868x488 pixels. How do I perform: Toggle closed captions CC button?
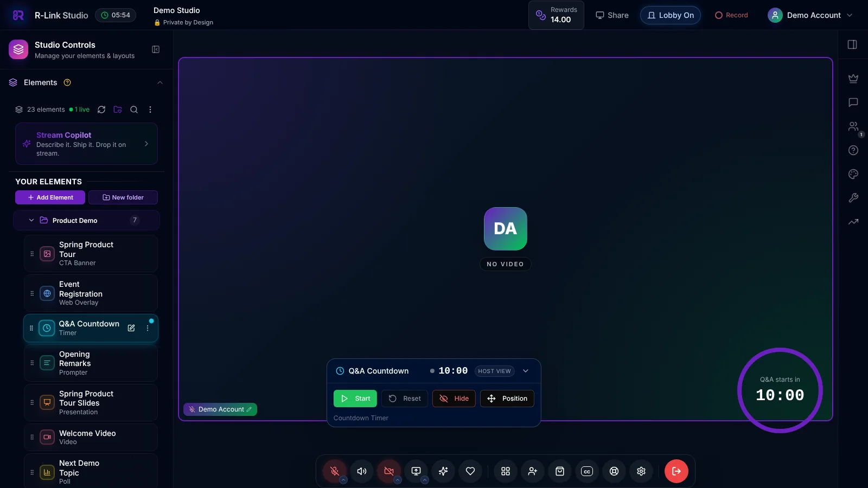click(587, 471)
